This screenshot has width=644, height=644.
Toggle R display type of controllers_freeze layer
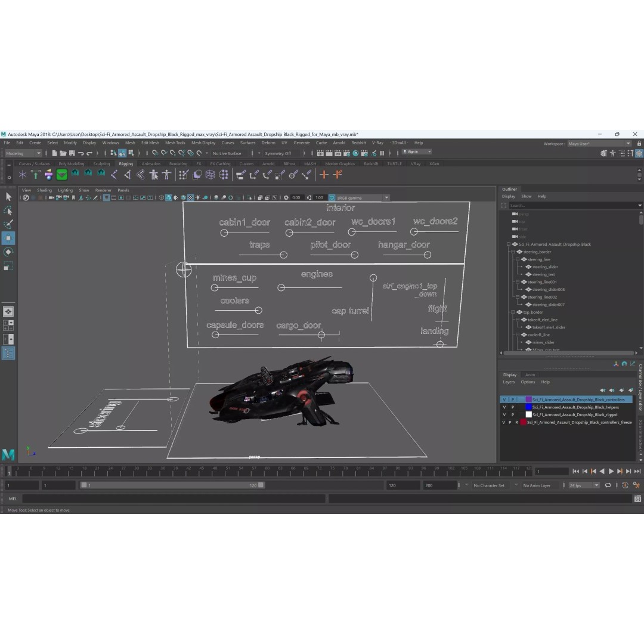click(516, 422)
